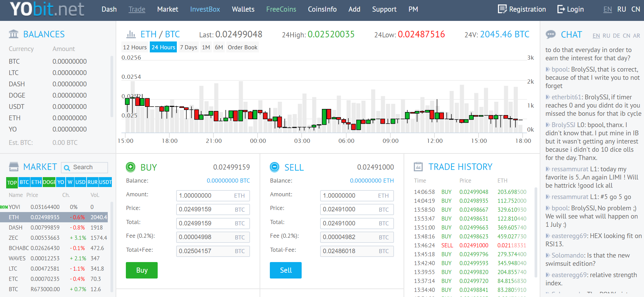Click the Sell balance 0.00000000 ETH link
Viewport: 644px width, 297px height.
[372, 181]
